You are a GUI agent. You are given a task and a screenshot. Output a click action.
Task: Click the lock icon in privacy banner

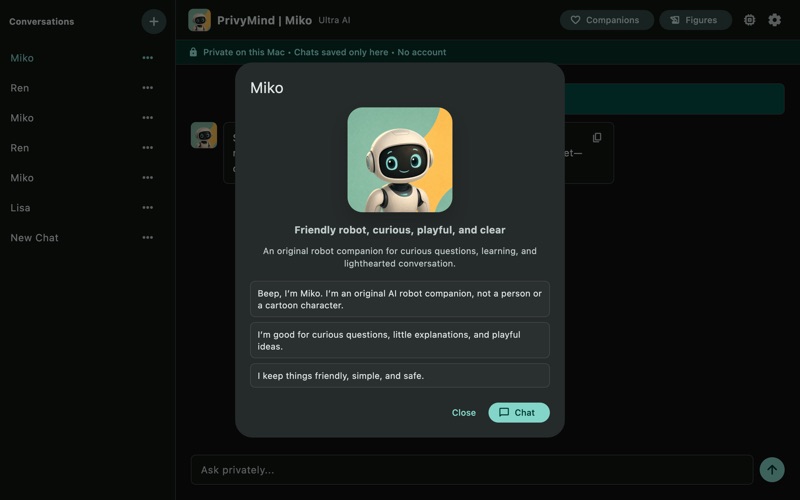pos(193,52)
